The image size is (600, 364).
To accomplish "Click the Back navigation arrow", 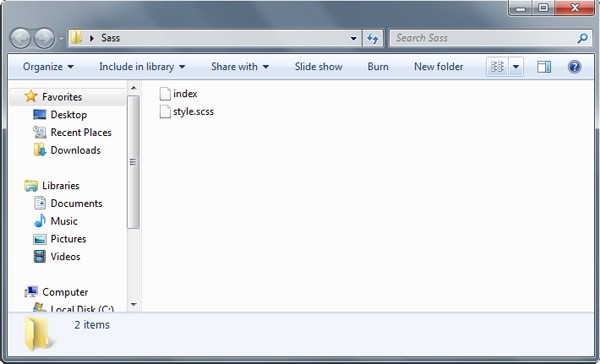I will [20, 38].
